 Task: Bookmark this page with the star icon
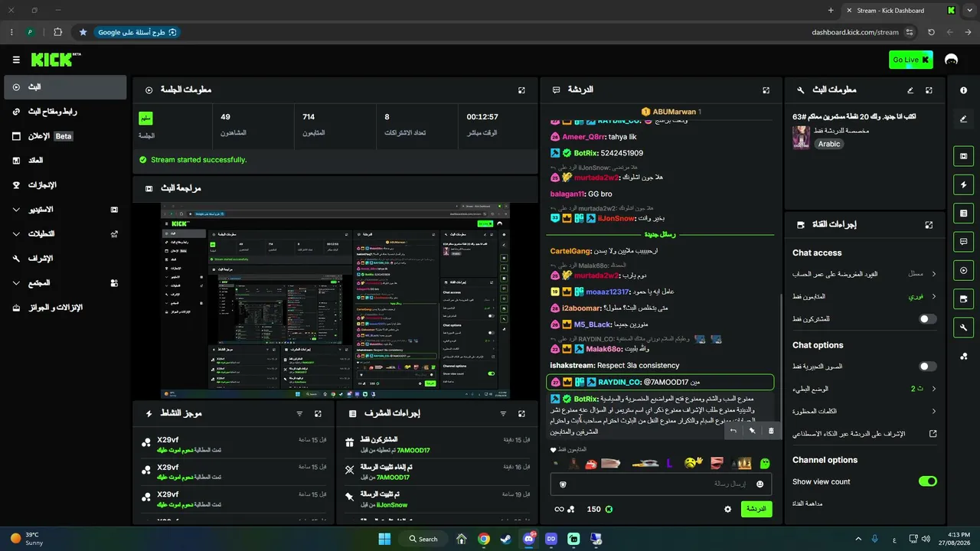coord(83,32)
